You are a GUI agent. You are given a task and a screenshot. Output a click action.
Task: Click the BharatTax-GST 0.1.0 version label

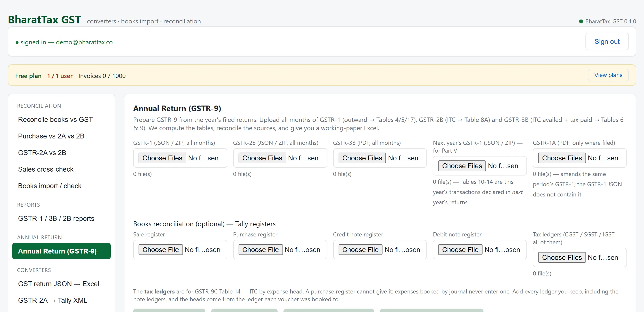(611, 21)
